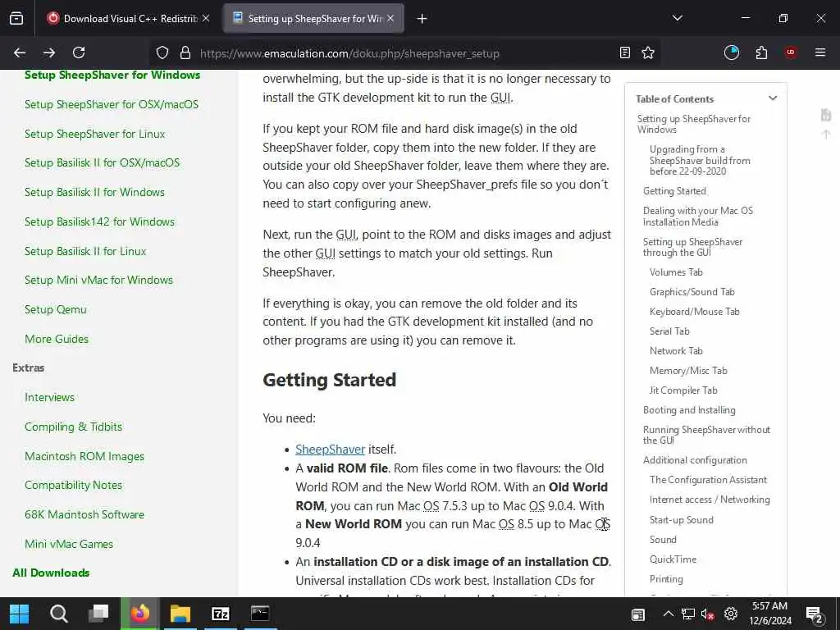
Task: Jump to The Configuration Assistant in contents
Action: pos(708,481)
